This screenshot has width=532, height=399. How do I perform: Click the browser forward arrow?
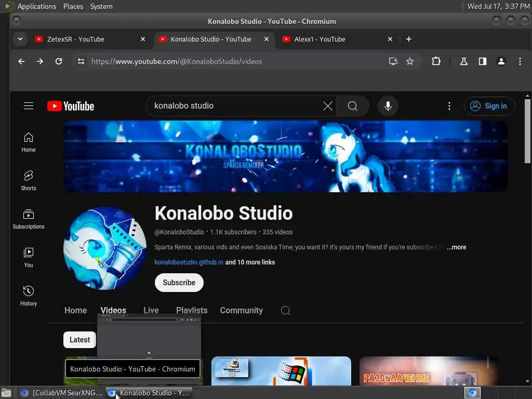[39, 61]
